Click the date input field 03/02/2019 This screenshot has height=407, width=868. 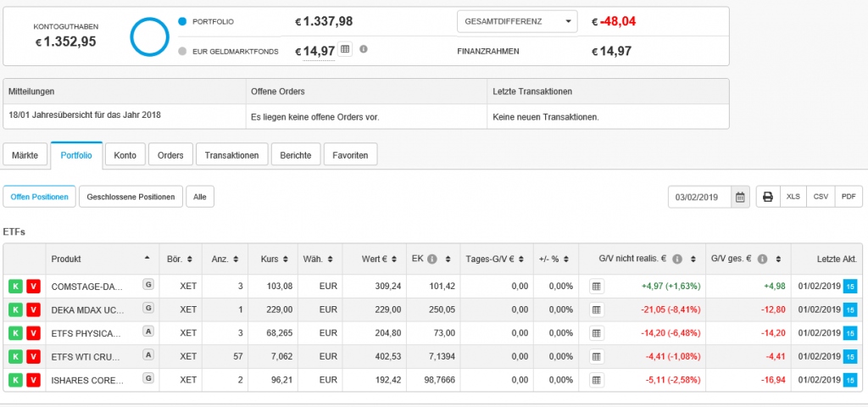click(x=698, y=197)
